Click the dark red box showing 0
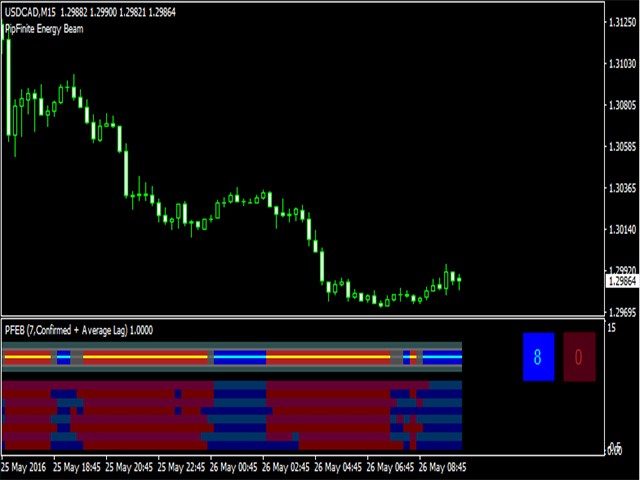The image size is (640, 480). point(579,357)
